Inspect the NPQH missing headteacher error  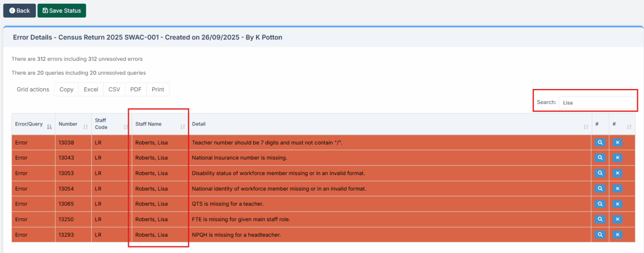tap(600, 235)
